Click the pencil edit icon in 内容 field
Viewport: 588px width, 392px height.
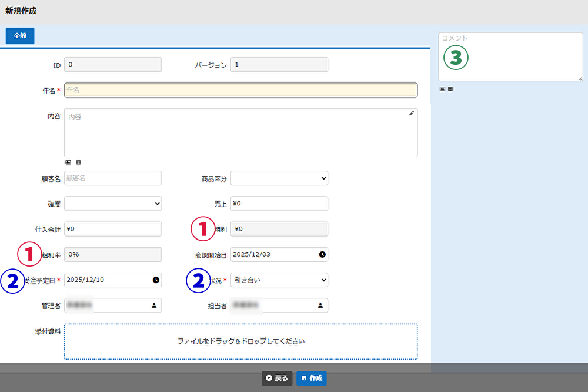(x=412, y=114)
